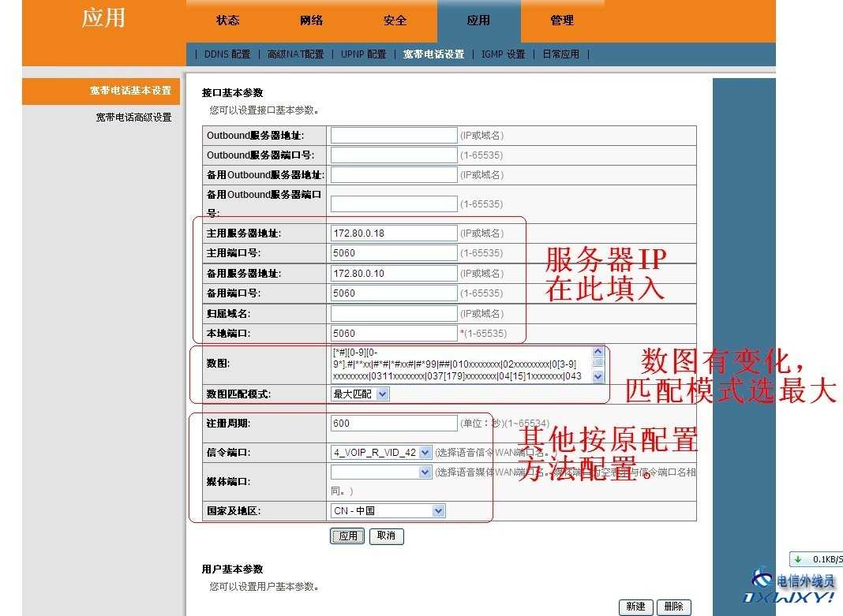Focus the Outbound服务器端口号 input
The image size is (843, 616).
[x=394, y=155]
